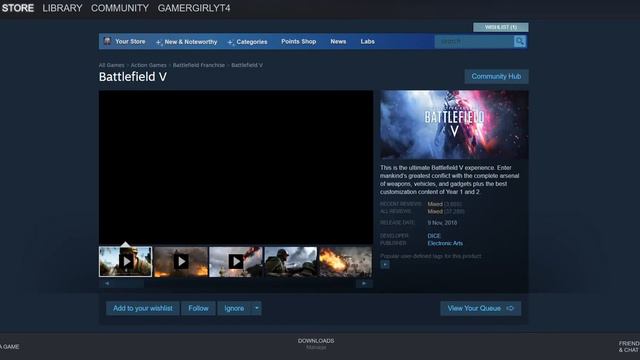Play the first trailer thumbnail with the soldier
The height and width of the screenshot is (360, 640).
(126, 262)
